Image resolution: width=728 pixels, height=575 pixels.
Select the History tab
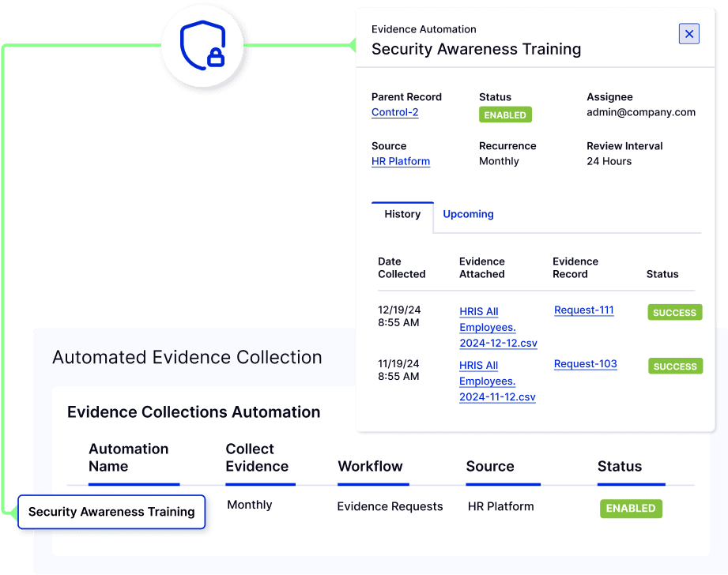[402, 213]
